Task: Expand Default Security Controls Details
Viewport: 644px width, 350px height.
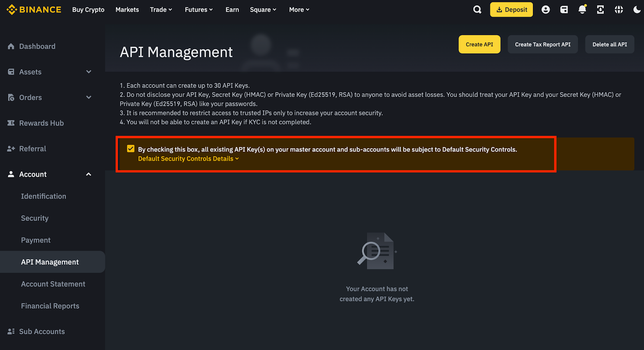Action: (x=188, y=159)
